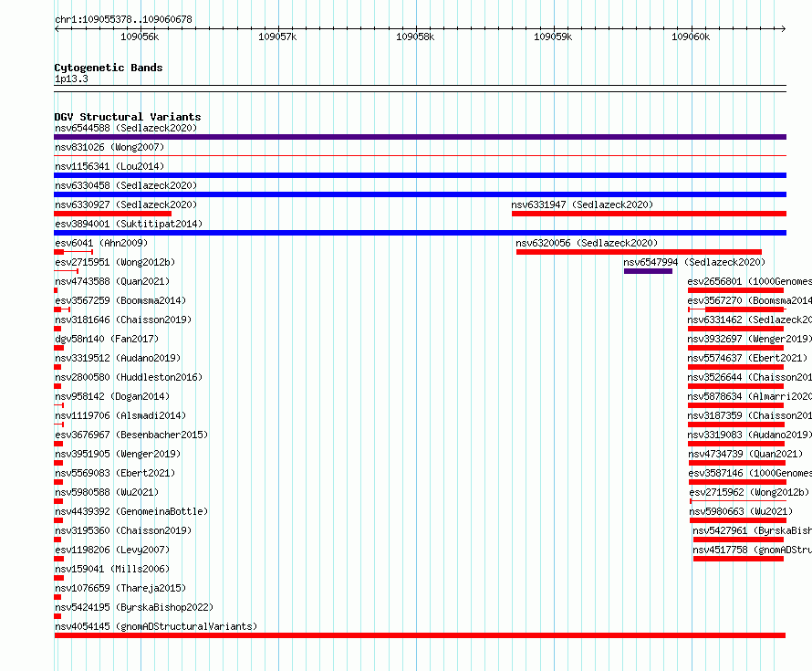Open the nsv5980588 (Wu2021) label
The height and width of the screenshot is (671, 812).
107,492
